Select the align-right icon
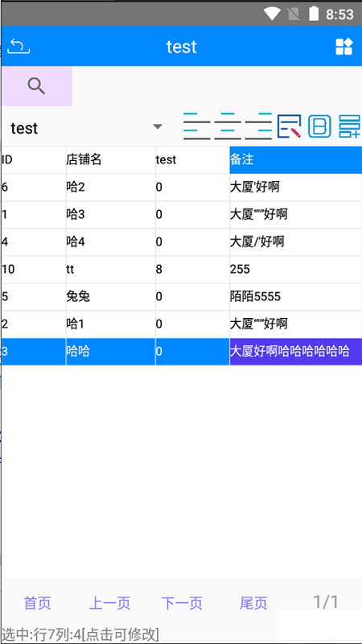This screenshot has height=644, width=362. (258, 126)
